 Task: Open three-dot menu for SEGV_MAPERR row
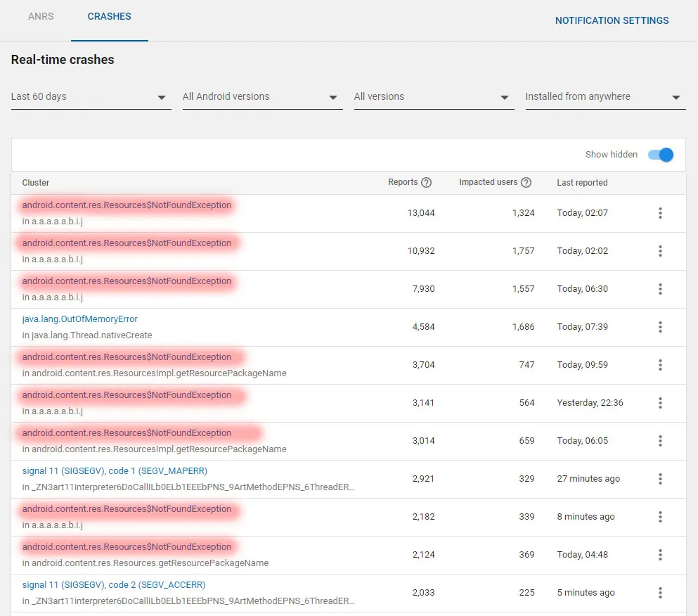660,479
